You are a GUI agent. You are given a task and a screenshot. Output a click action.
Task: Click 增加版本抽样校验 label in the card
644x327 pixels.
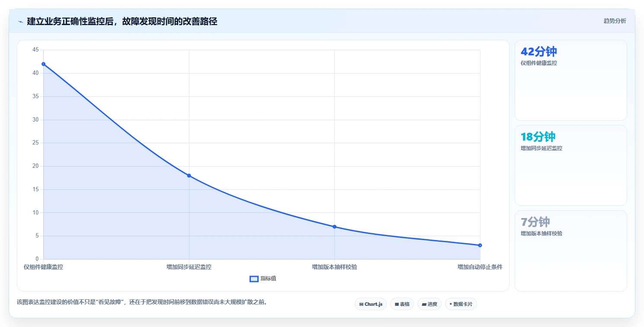(x=541, y=234)
